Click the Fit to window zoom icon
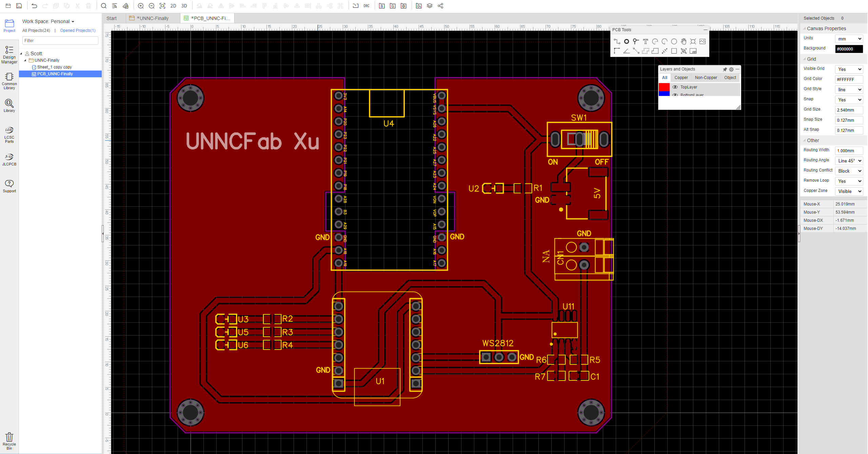 [162, 6]
